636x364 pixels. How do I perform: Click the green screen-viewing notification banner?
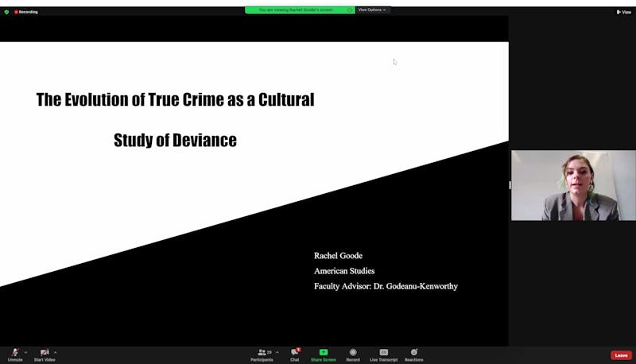click(300, 10)
